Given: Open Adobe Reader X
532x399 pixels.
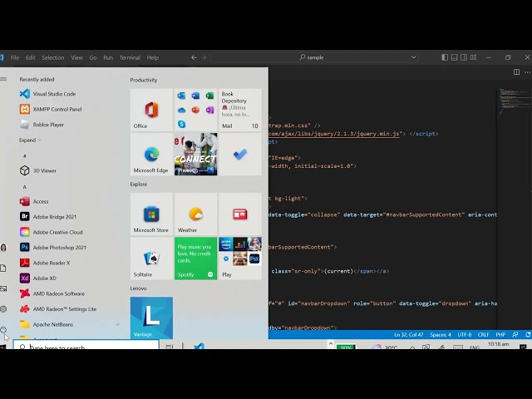Looking at the screenshot, I should pyautogui.click(x=45, y=263).
